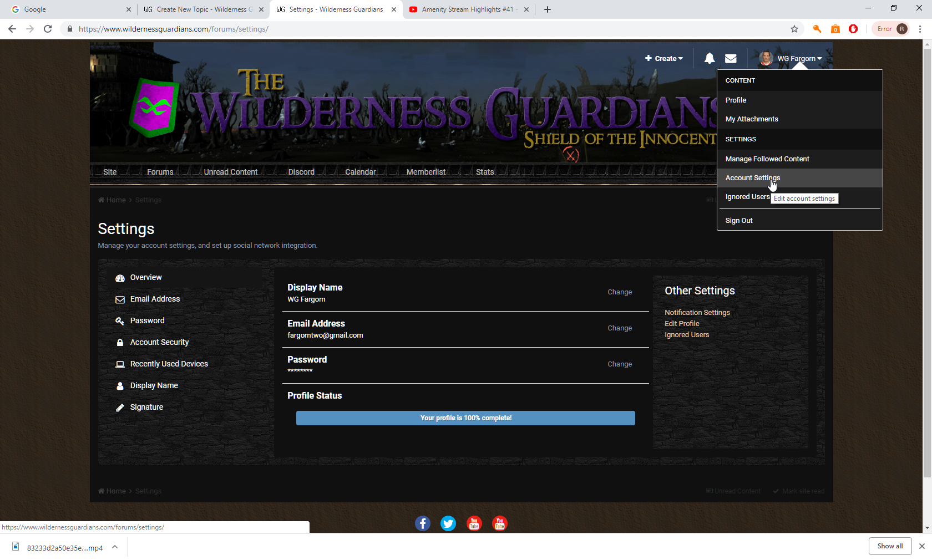
Task: Open Edit Profile link
Action: tap(682, 324)
